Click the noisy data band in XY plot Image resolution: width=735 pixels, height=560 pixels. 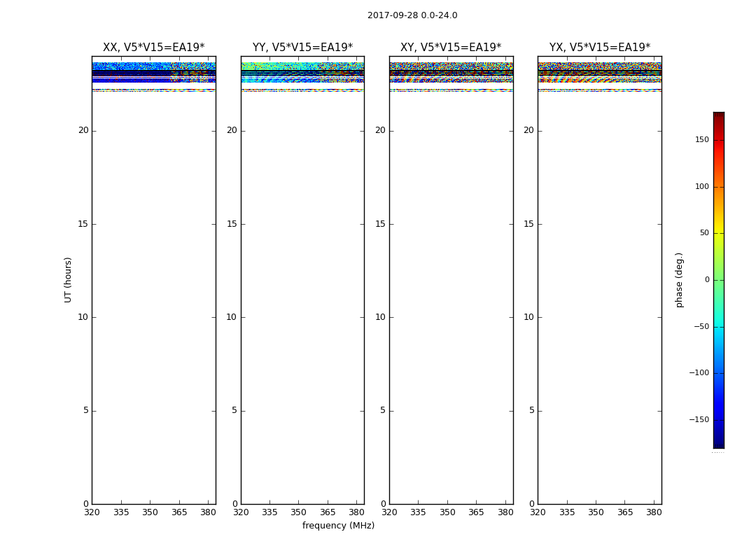click(x=451, y=73)
